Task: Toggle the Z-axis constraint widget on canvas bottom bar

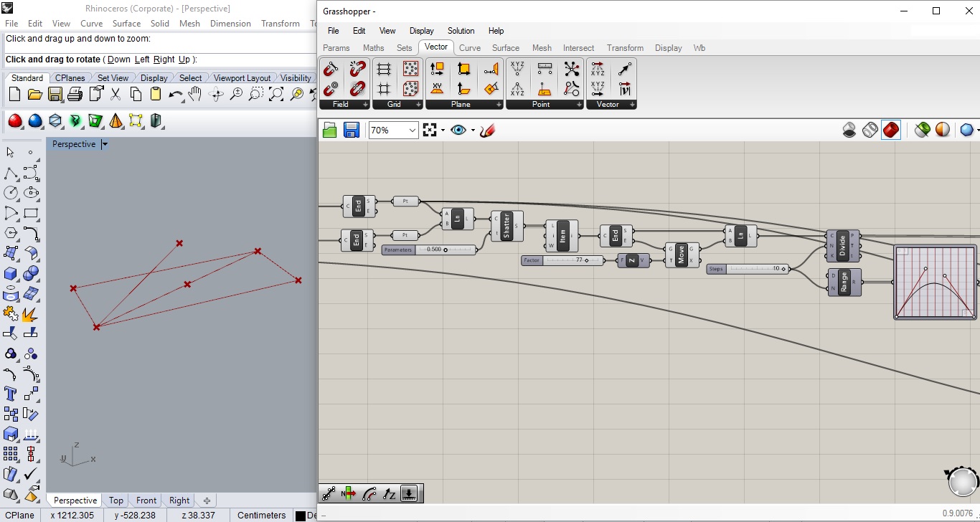Action: (390, 493)
